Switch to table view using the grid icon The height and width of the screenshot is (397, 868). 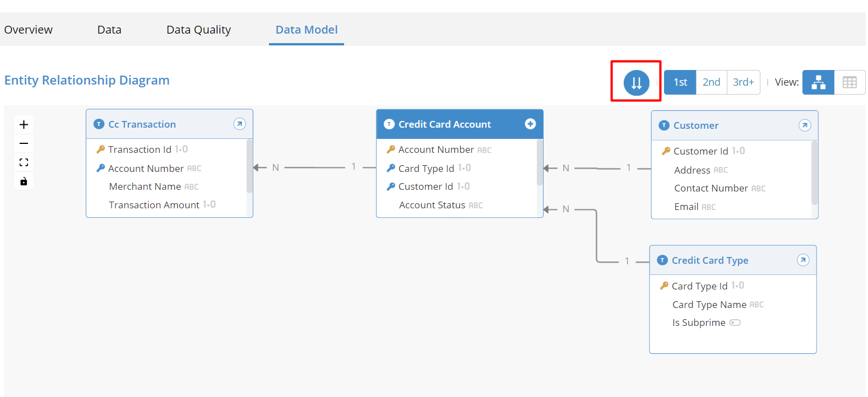(x=850, y=82)
